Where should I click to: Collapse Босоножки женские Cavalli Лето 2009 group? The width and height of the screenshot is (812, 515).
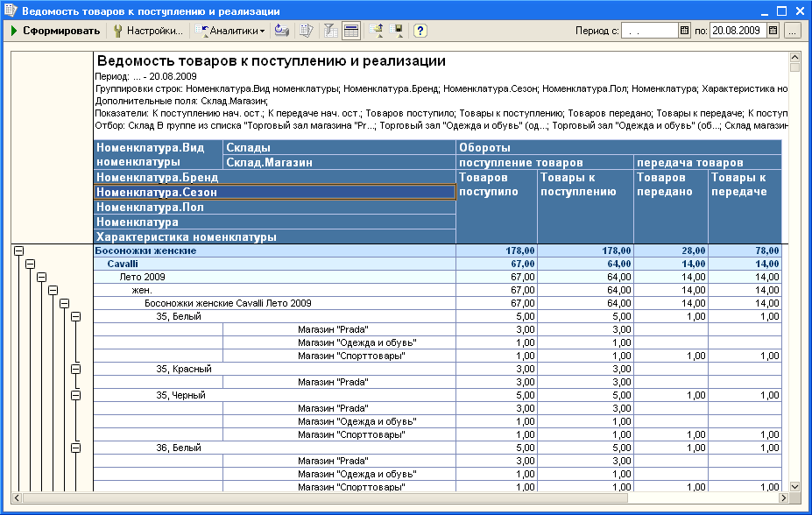pyautogui.click(x=64, y=303)
